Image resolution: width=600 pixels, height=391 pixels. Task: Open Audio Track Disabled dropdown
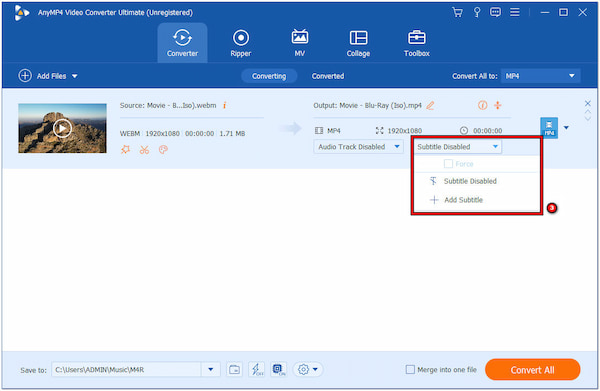click(358, 147)
